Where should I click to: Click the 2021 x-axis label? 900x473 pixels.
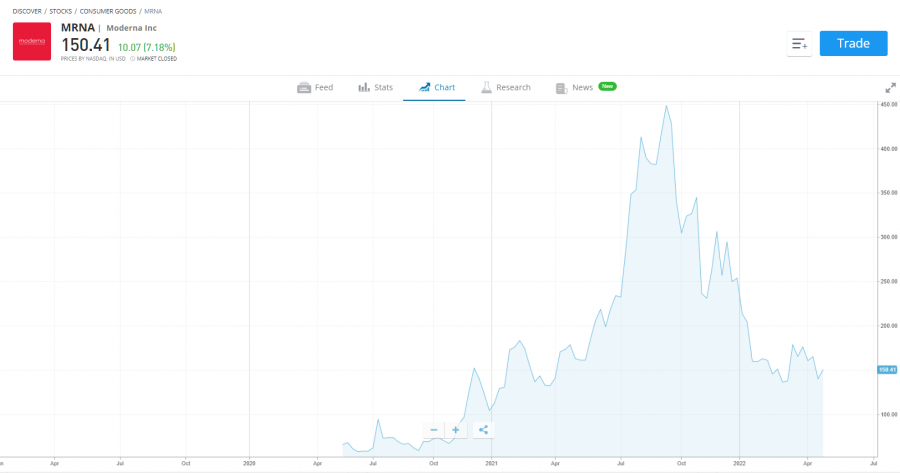pyautogui.click(x=491, y=463)
